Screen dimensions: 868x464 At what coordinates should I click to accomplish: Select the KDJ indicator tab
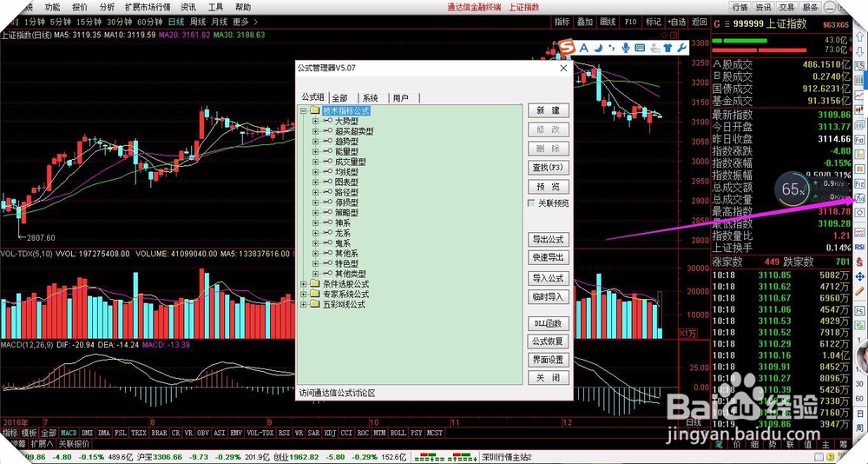[331, 433]
